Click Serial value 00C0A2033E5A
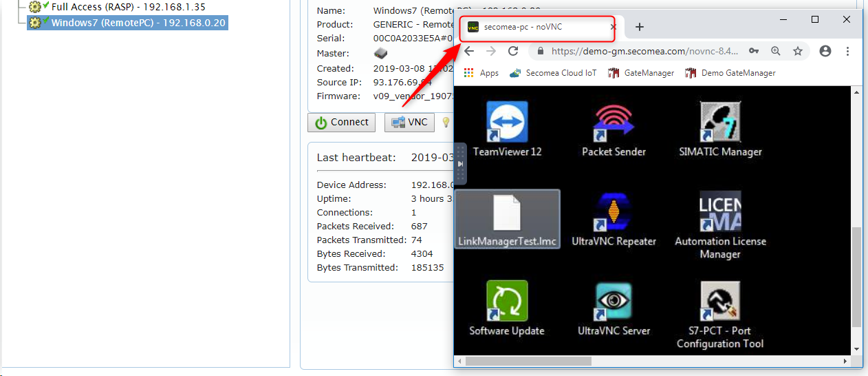 point(413,38)
